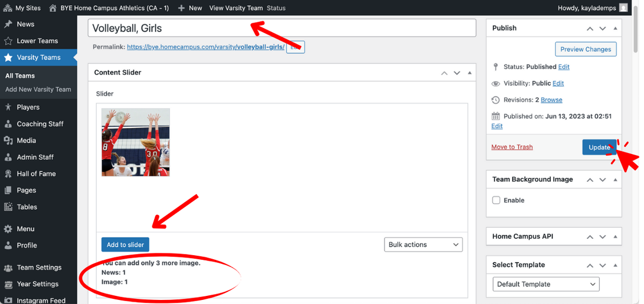Click the Volleyball, Girls title field

click(282, 28)
